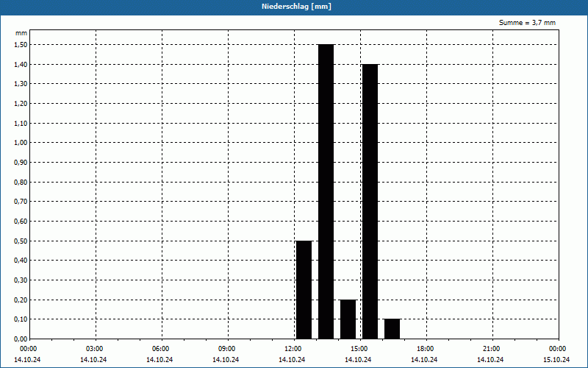Click the y-axis value "1,40"
588x368 pixels.
21,64
